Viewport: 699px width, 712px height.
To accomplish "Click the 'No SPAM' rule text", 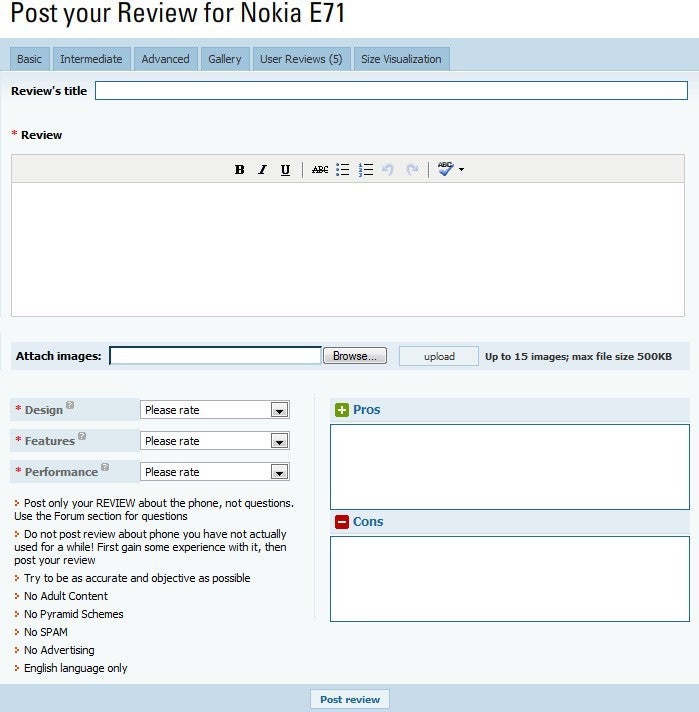I will (x=45, y=632).
